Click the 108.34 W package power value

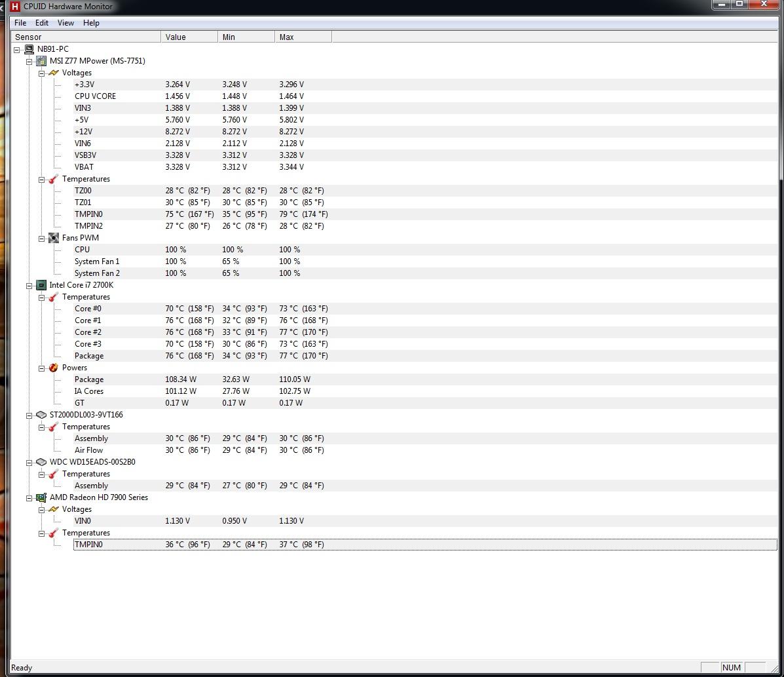click(x=181, y=379)
